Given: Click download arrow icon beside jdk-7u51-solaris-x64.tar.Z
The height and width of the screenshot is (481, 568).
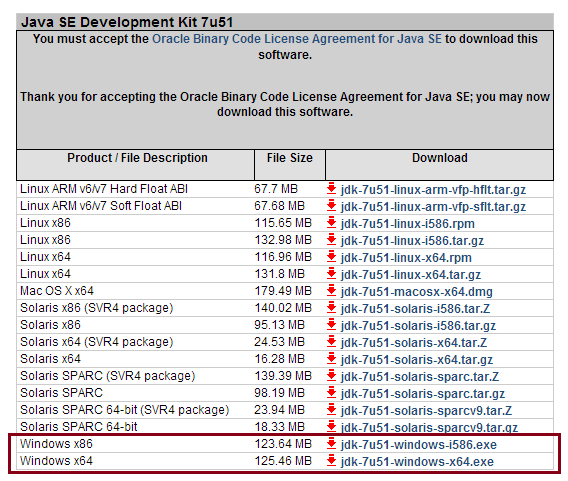Looking at the screenshot, I should pos(331,342).
